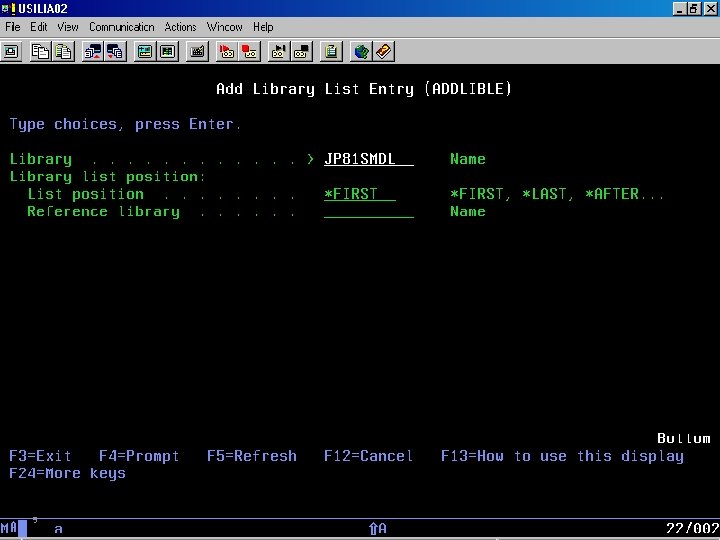Click the Paste clipboard toolbar icon
Image resolution: width=720 pixels, height=540 pixels.
click(63, 51)
